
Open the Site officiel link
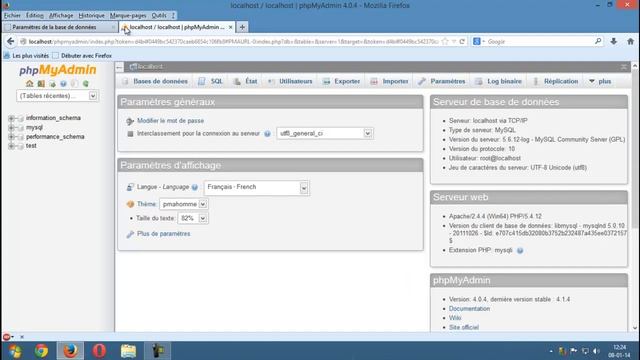(x=464, y=327)
